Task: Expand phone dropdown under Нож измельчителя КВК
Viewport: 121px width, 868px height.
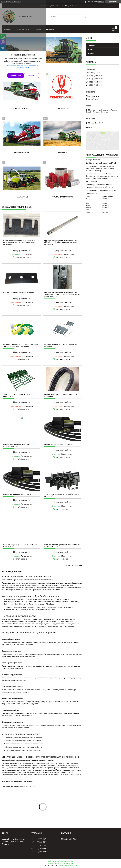Action: (x=30, y=257)
